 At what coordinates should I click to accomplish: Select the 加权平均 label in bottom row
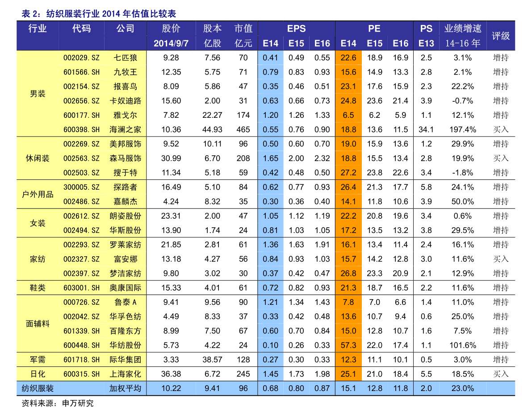(125, 388)
